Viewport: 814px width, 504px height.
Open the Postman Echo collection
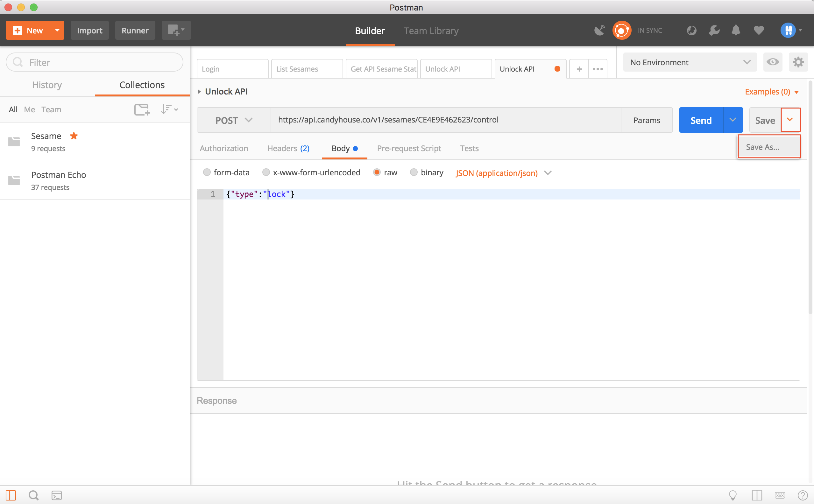[95, 181]
